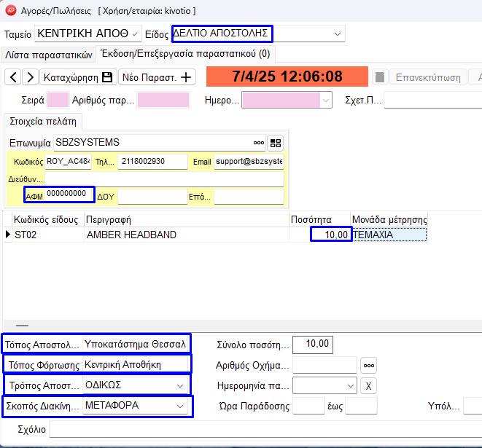Expand the Είδος document type dropdown
The width and height of the screenshot is (482, 448).
coord(338,34)
